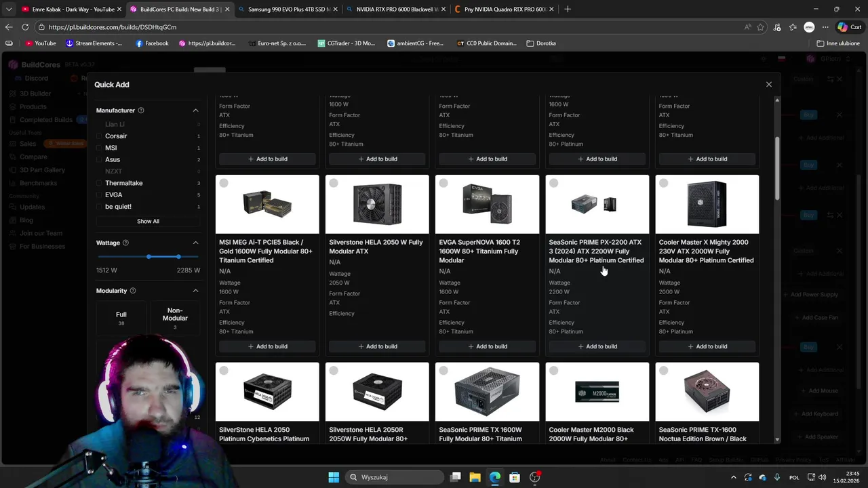Check the be quiet! manufacturer checkbox

click(99, 207)
